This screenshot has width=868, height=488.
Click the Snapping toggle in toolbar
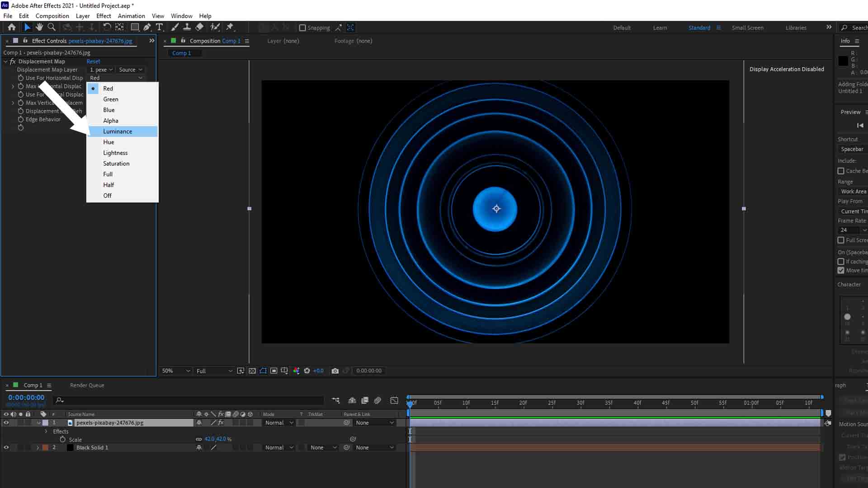302,28
